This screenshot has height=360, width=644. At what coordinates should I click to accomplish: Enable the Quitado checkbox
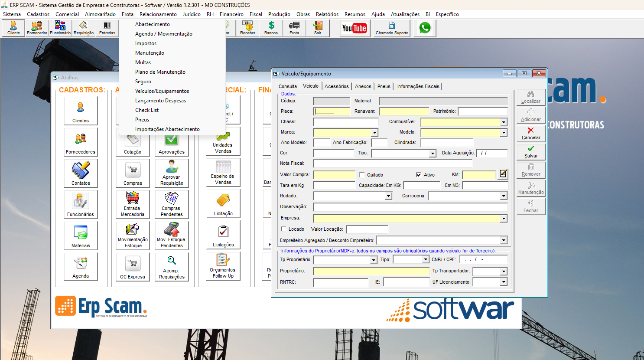(362, 175)
